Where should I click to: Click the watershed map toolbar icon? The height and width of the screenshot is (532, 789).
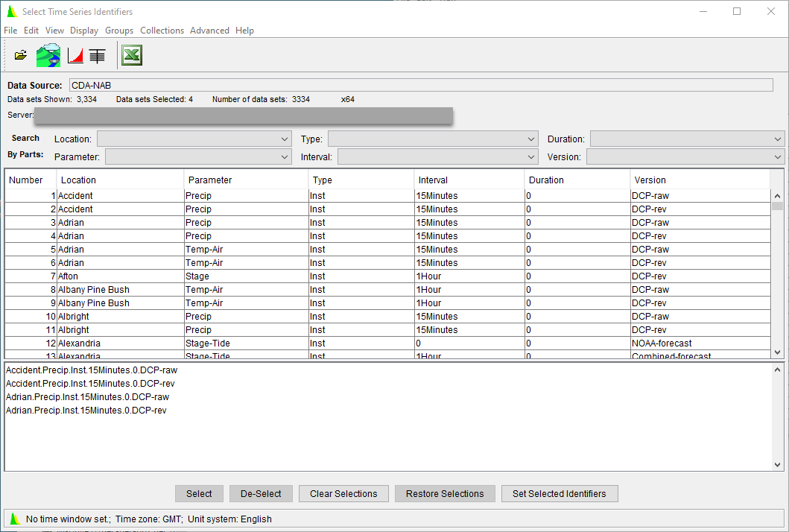click(48, 54)
